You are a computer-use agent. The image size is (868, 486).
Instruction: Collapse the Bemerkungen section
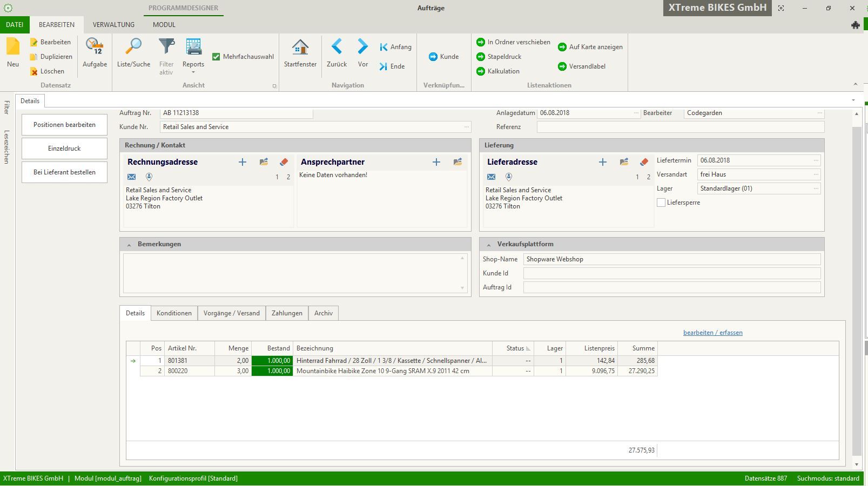129,245
